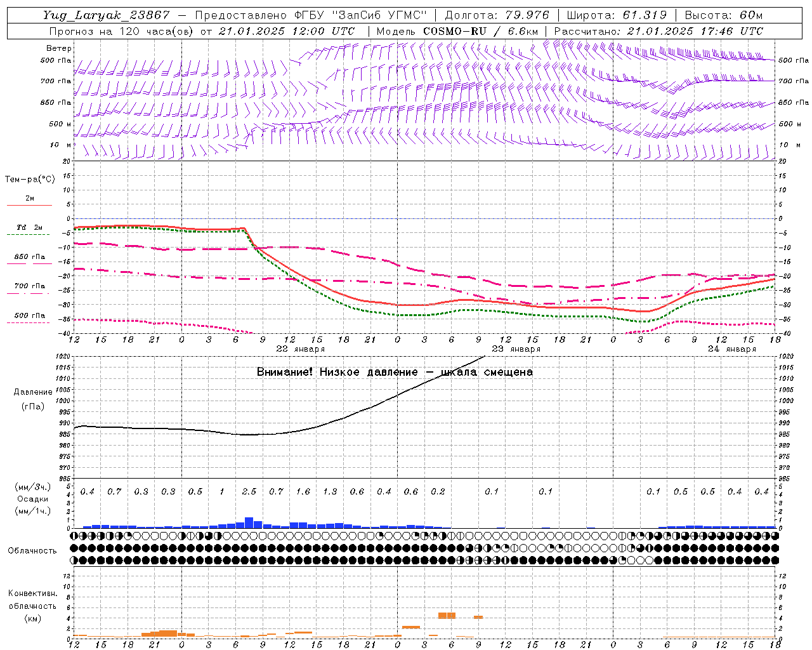Click the Модель COSMO-RU / 6.6км label

coord(457,31)
